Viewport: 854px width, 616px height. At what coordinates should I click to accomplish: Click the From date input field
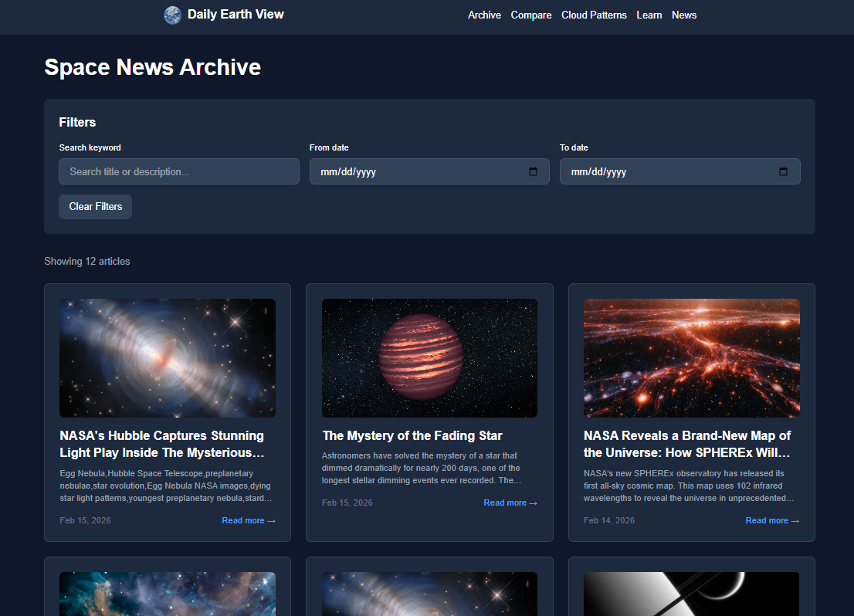coord(417,171)
